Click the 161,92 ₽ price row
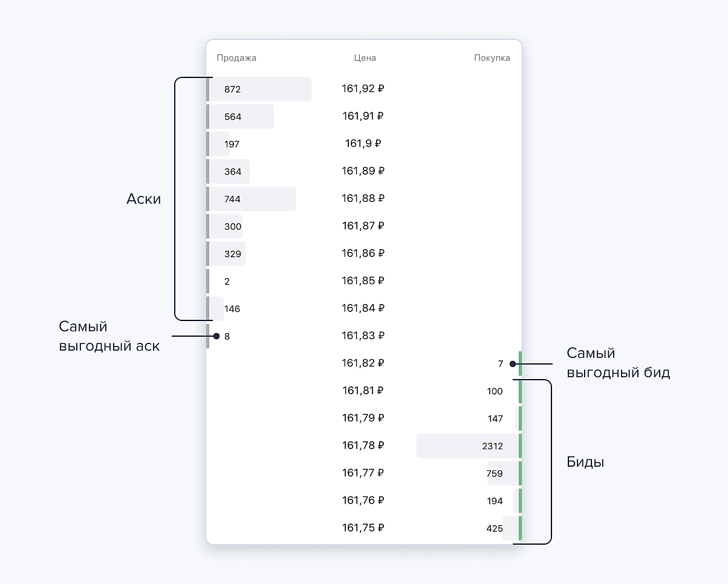 point(363,89)
